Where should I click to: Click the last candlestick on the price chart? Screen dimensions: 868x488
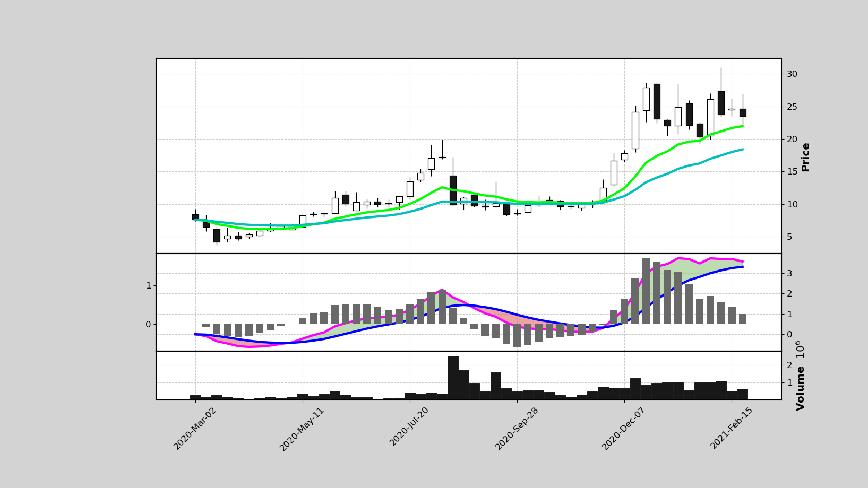743,110
